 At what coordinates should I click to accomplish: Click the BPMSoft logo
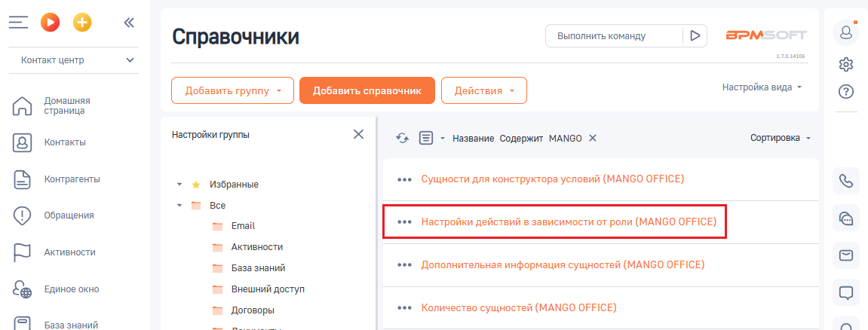point(766,35)
